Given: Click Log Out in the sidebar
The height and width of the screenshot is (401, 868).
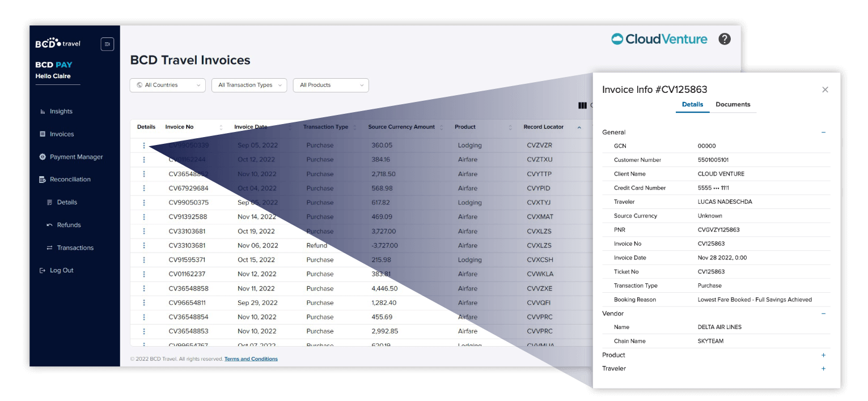Looking at the screenshot, I should [x=61, y=271].
